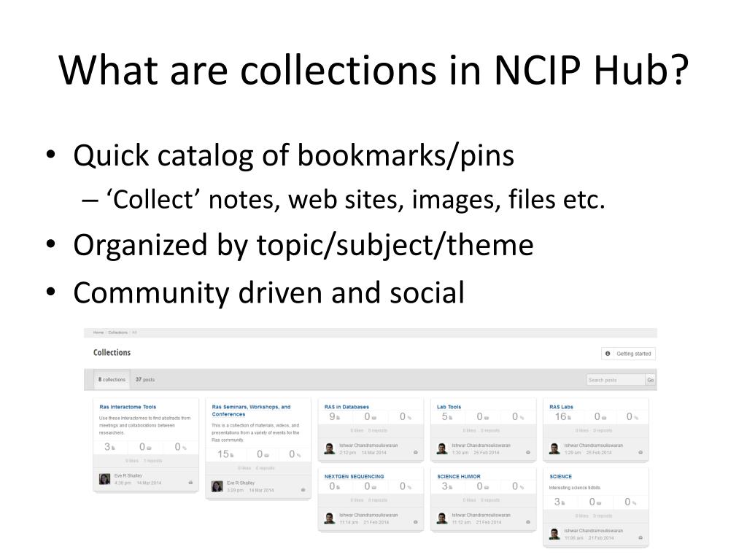This screenshot has height=560, width=747.
Task: Click the Collections page heading
Action: pyautogui.click(x=112, y=352)
